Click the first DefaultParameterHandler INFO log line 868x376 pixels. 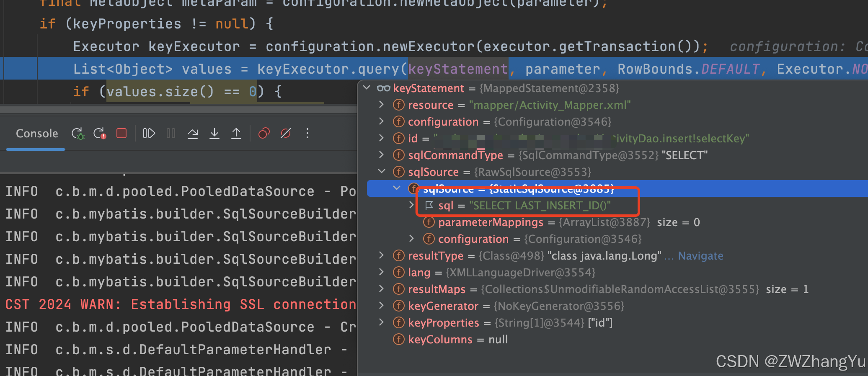[176, 350]
